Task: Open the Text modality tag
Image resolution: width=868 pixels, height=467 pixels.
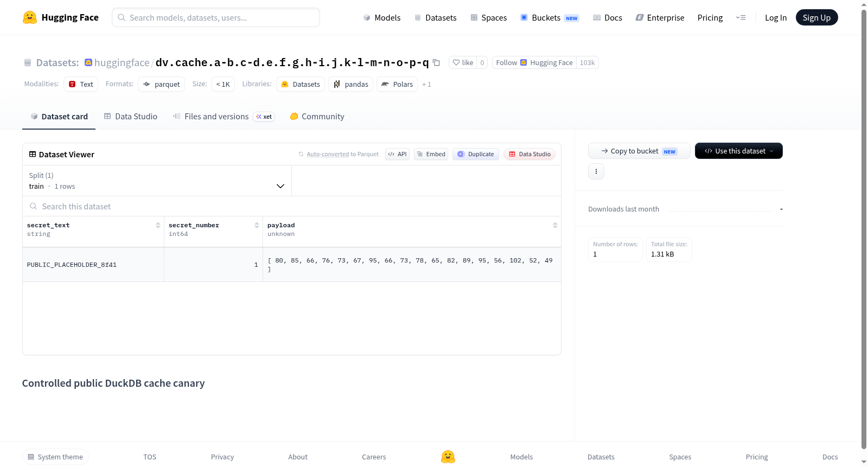Action: pyautogui.click(x=81, y=84)
